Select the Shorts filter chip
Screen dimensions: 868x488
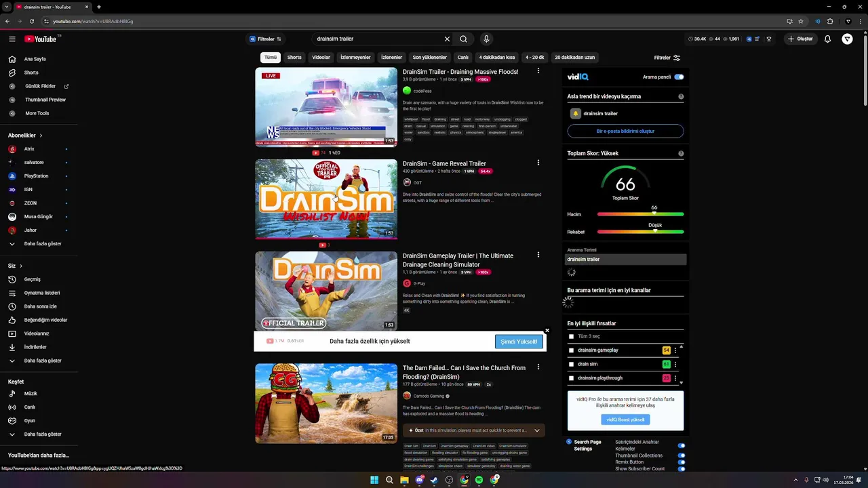pyautogui.click(x=294, y=58)
